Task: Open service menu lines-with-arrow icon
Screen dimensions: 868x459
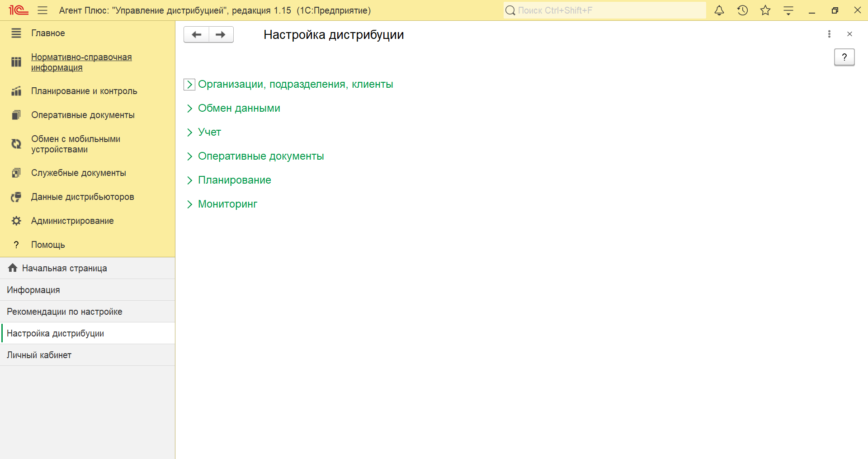Action: coord(788,10)
